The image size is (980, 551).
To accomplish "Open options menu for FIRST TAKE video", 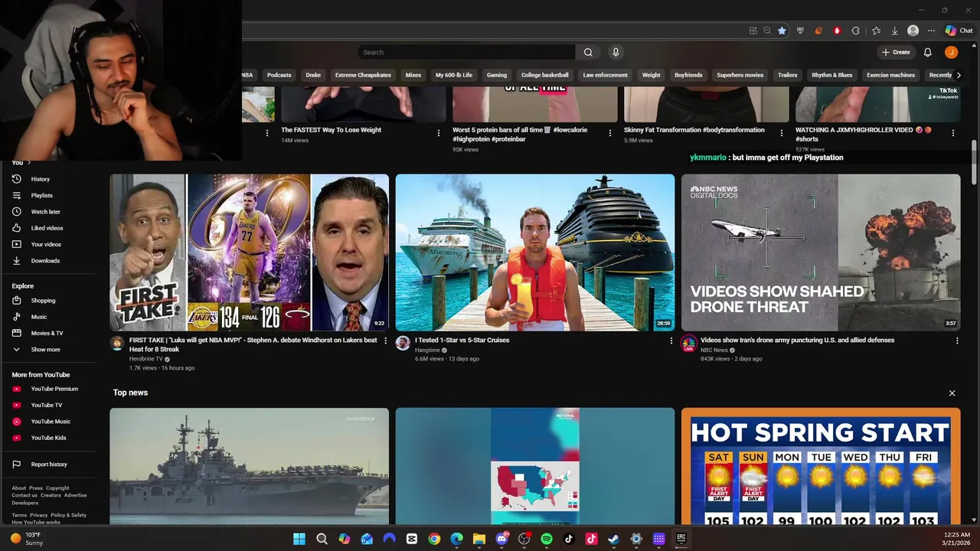I will tap(385, 341).
